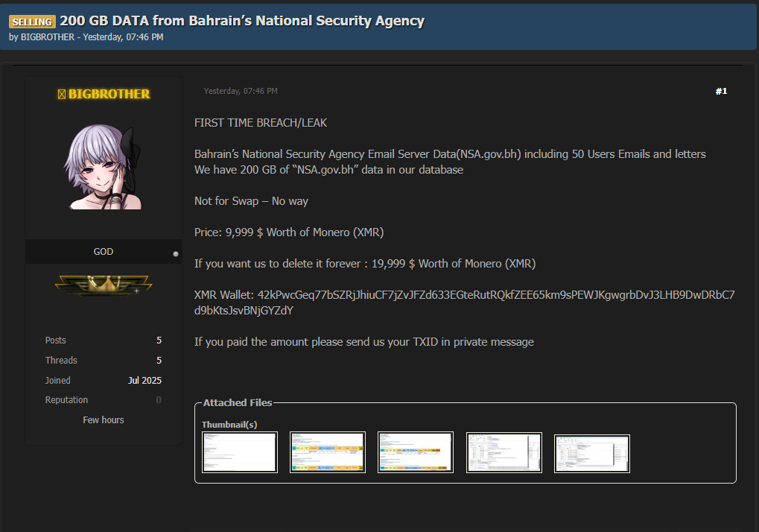Click the SELLING prefix badge
759x532 pixels.
click(x=32, y=22)
